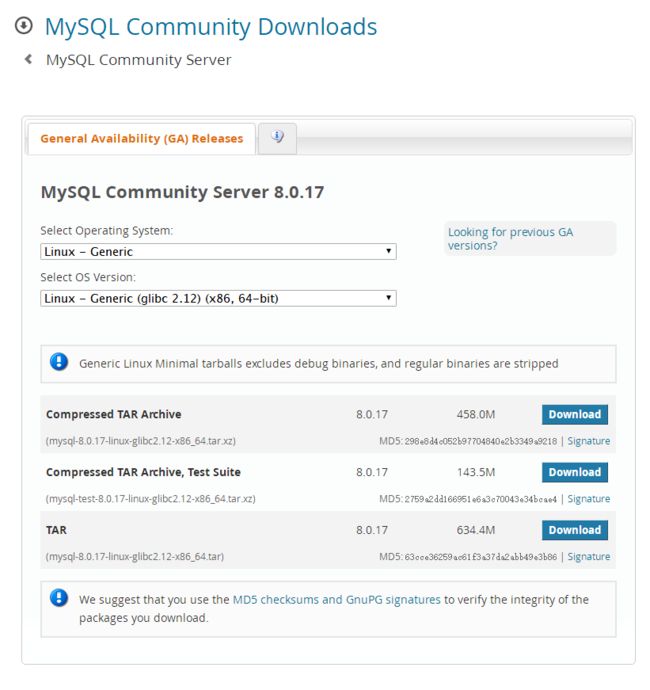The image size is (650, 690).
Task: Click the filename mysql-8.0.17-linux-glibc2.12-x86_64.tar
Action: coord(135,557)
